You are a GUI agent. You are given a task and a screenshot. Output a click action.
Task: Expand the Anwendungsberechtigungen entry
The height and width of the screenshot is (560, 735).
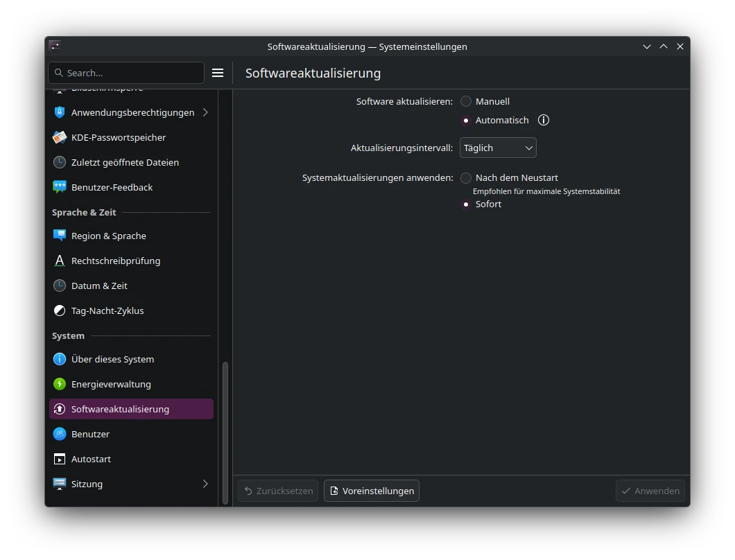[205, 112]
